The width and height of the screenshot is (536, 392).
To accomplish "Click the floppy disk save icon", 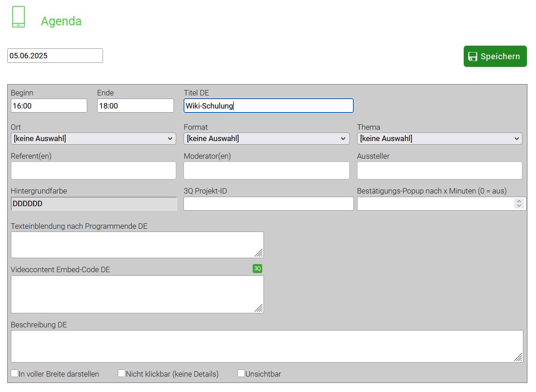I will [x=473, y=57].
